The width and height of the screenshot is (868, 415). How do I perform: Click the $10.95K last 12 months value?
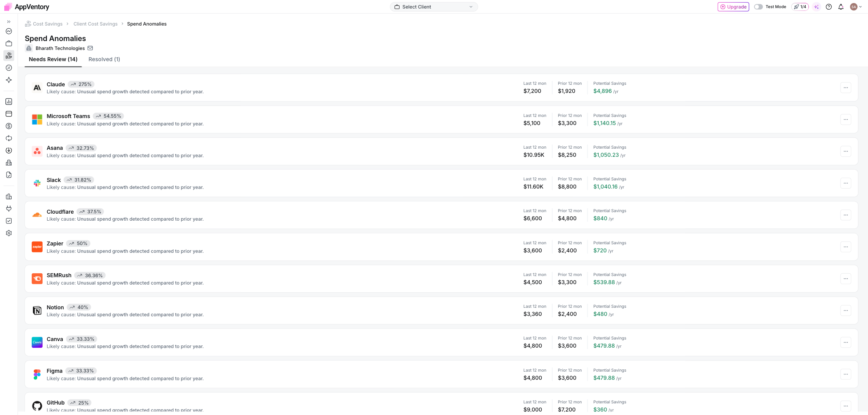pyautogui.click(x=534, y=155)
